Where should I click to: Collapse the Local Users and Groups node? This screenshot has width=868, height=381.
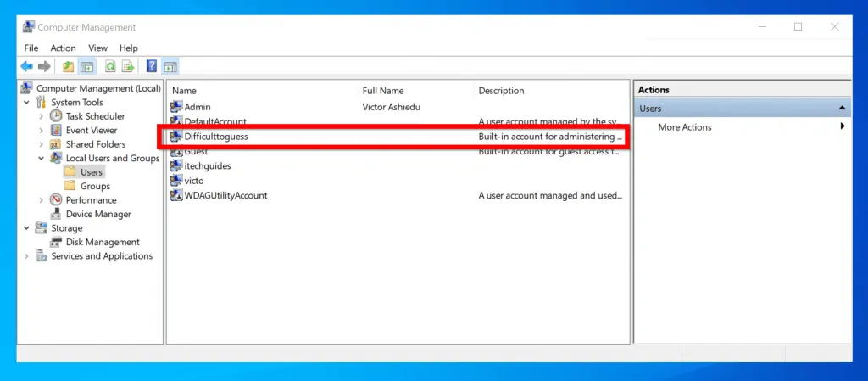41,158
